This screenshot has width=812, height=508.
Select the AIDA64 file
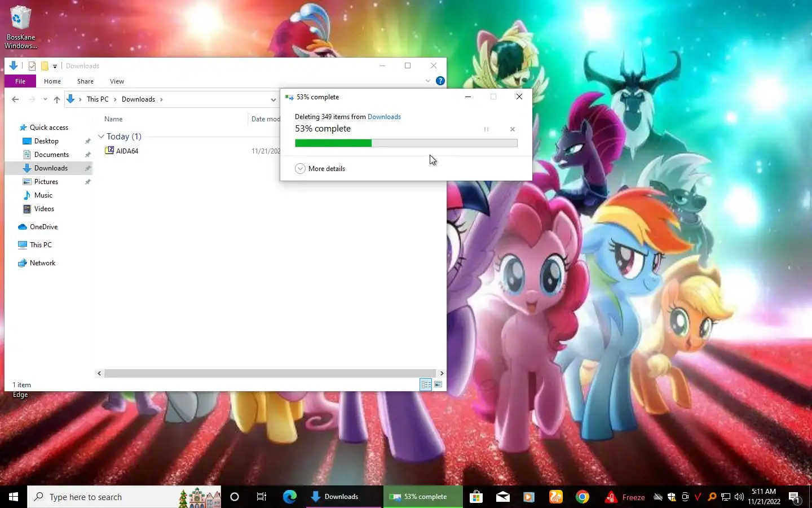coord(127,151)
